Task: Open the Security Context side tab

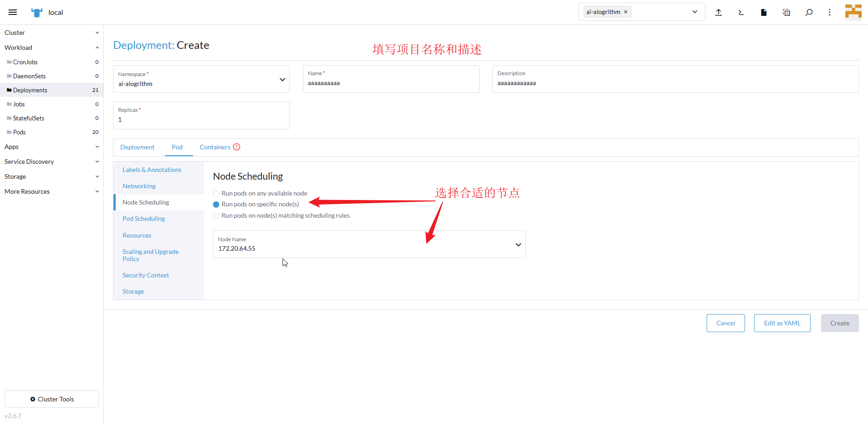Action: [159, 275]
